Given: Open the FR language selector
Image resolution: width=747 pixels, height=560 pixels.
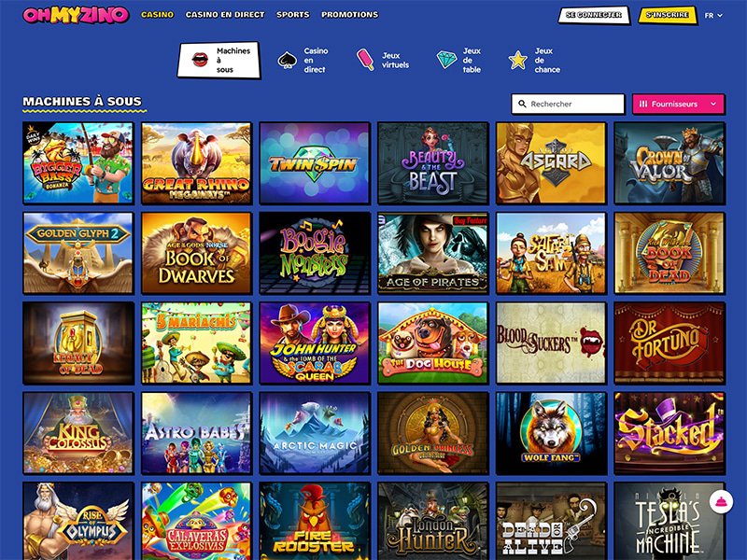Looking at the screenshot, I should tap(713, 15).
